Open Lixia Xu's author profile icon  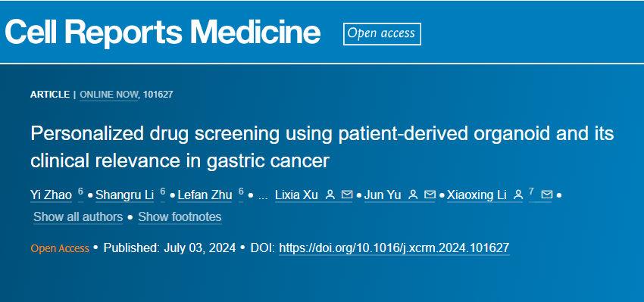click(330, 195)
